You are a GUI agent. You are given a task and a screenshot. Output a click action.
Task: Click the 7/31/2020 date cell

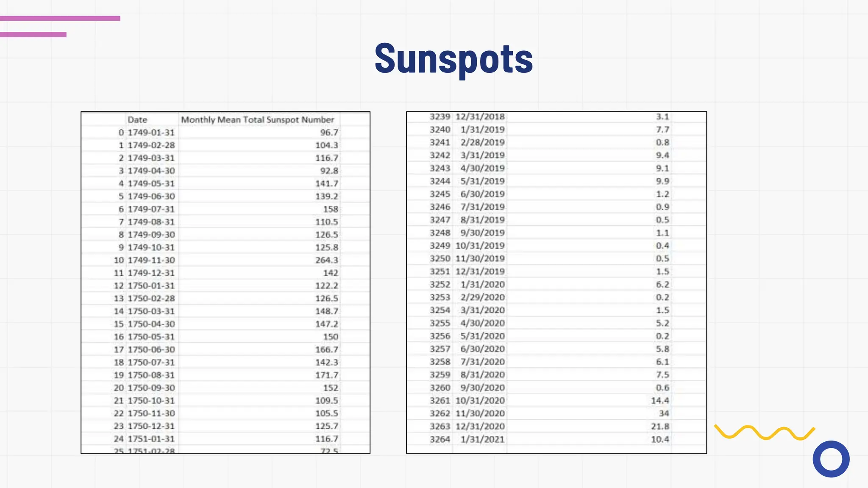point(483,362)
